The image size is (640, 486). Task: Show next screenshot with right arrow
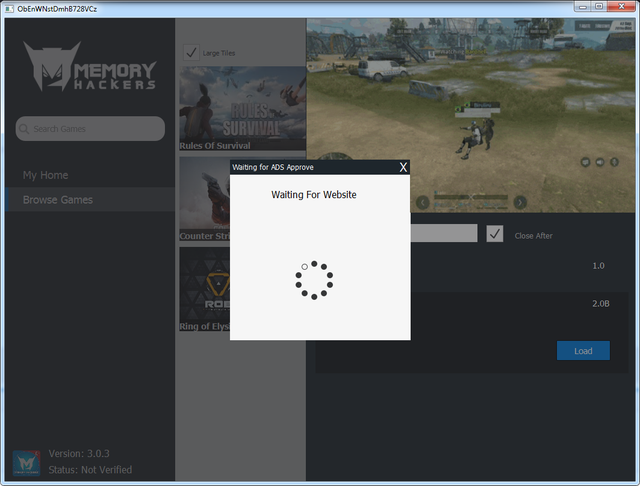(x=520, y=202)
